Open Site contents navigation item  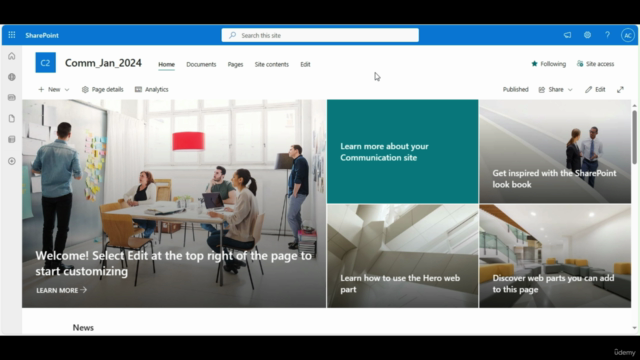pos(272,64)
